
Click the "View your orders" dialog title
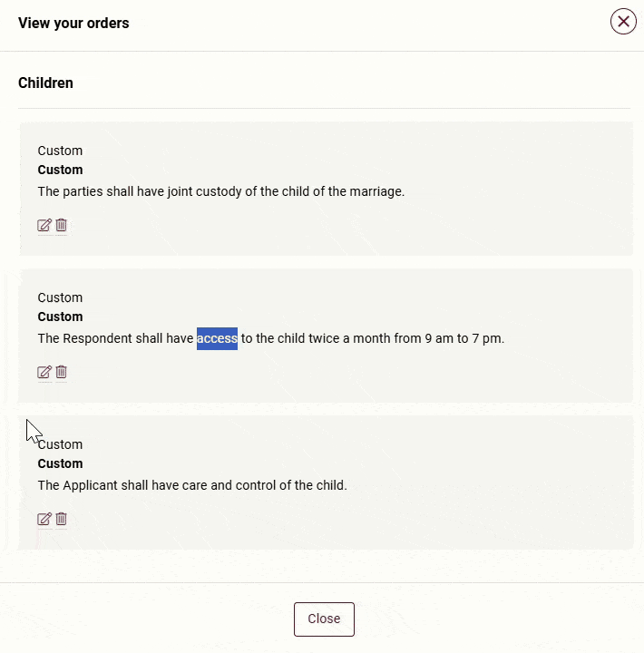73,23
